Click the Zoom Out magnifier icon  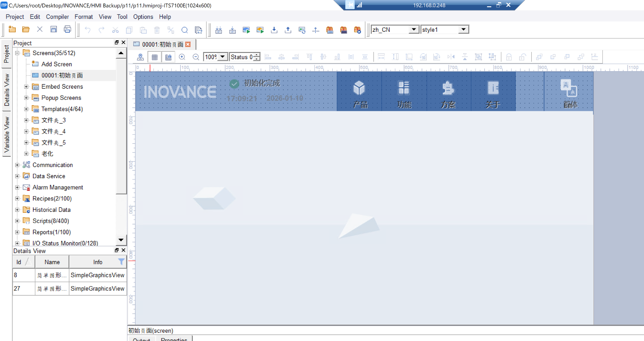click(196, 57)
